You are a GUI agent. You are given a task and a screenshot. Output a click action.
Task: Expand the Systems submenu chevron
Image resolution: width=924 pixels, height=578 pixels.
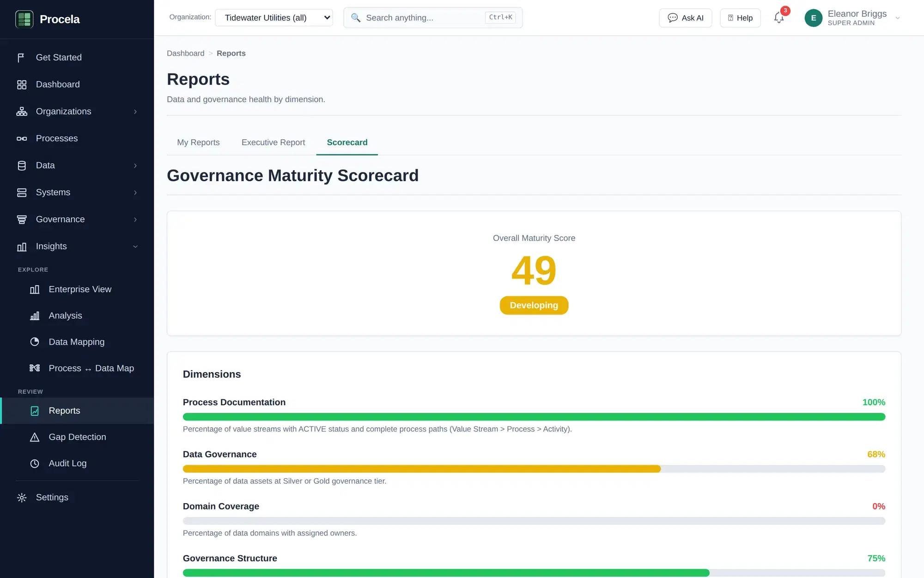click(135, 192)
